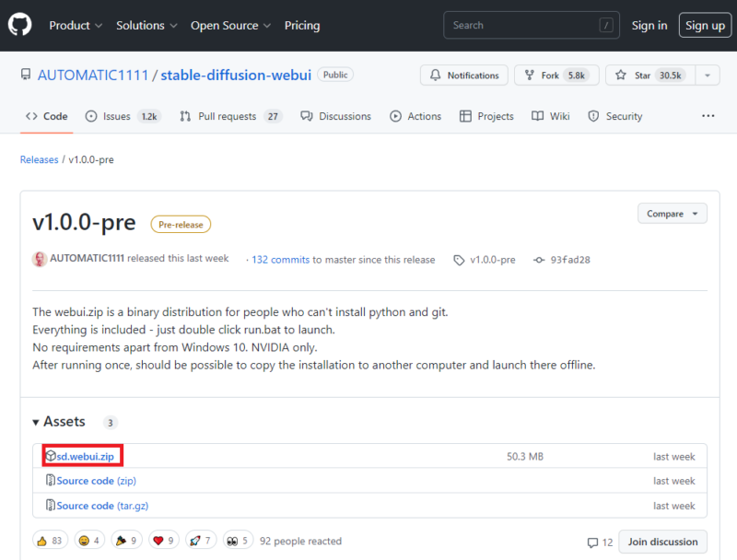Click the v1.0.0-pre tag icon

[458, 260]
